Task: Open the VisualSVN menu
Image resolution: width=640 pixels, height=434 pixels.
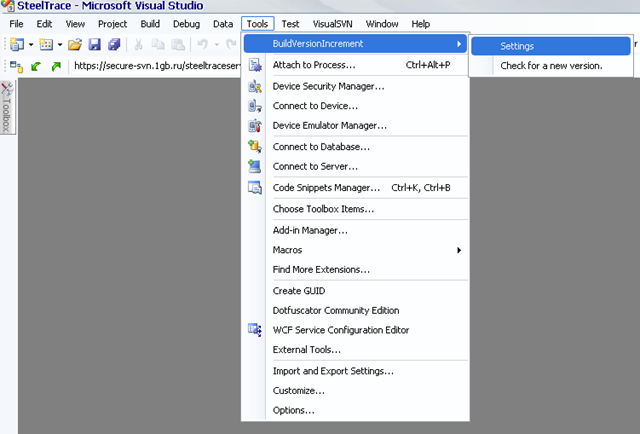Action: (333, 24)
